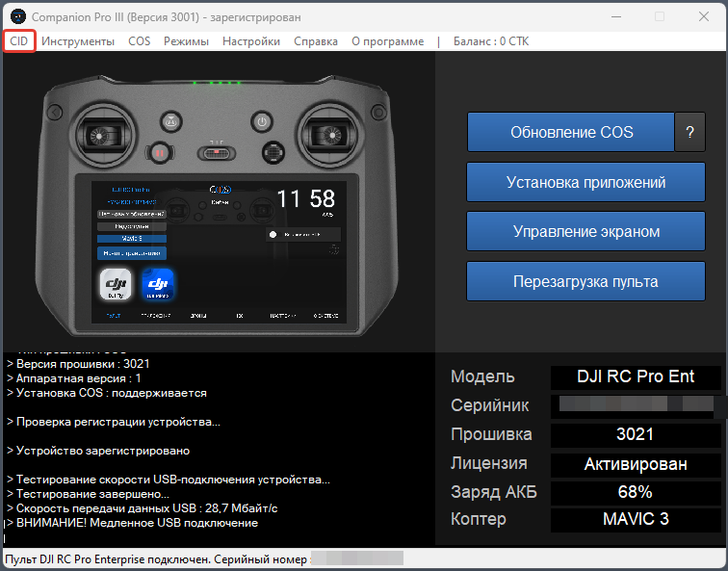Click the Обновление COS button
728x571 pixels.
pos(571,132)
